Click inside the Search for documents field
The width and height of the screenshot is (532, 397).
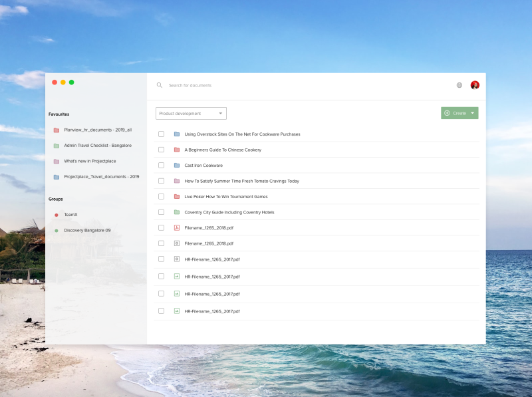199,85
